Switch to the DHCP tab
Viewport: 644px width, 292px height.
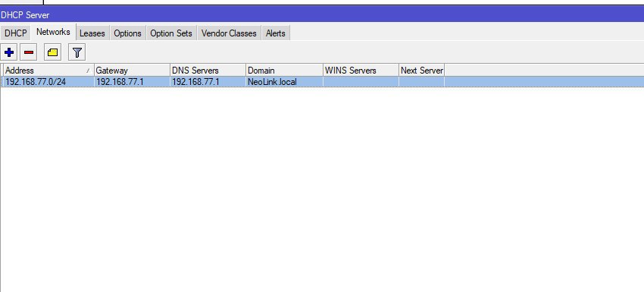(16, 33)
